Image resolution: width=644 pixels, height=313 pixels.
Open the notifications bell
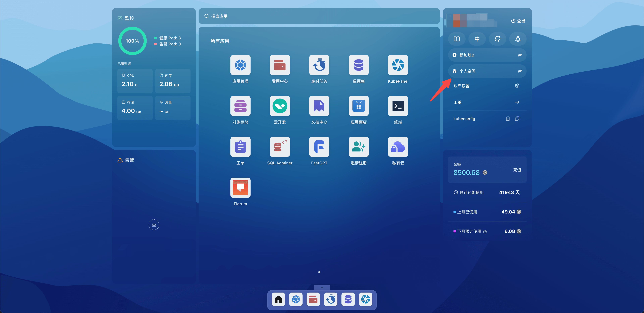518,39
